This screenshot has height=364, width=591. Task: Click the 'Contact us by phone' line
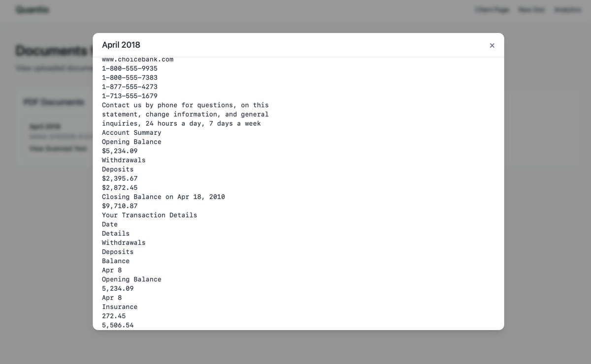point(186,105)
